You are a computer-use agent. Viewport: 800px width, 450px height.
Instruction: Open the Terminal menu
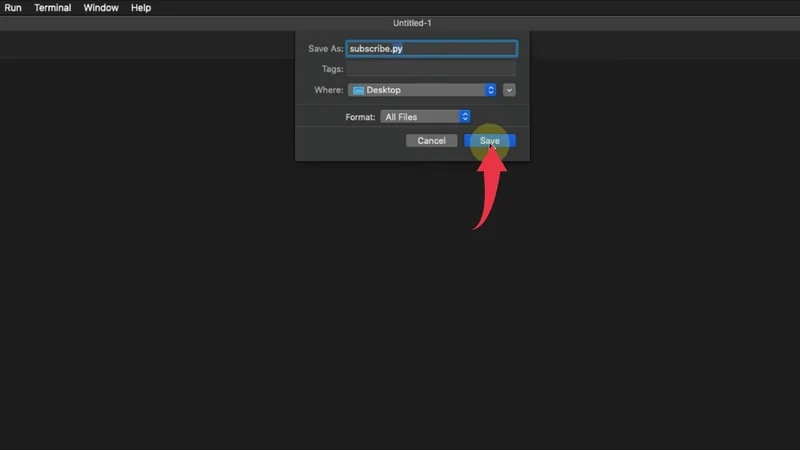53,8
